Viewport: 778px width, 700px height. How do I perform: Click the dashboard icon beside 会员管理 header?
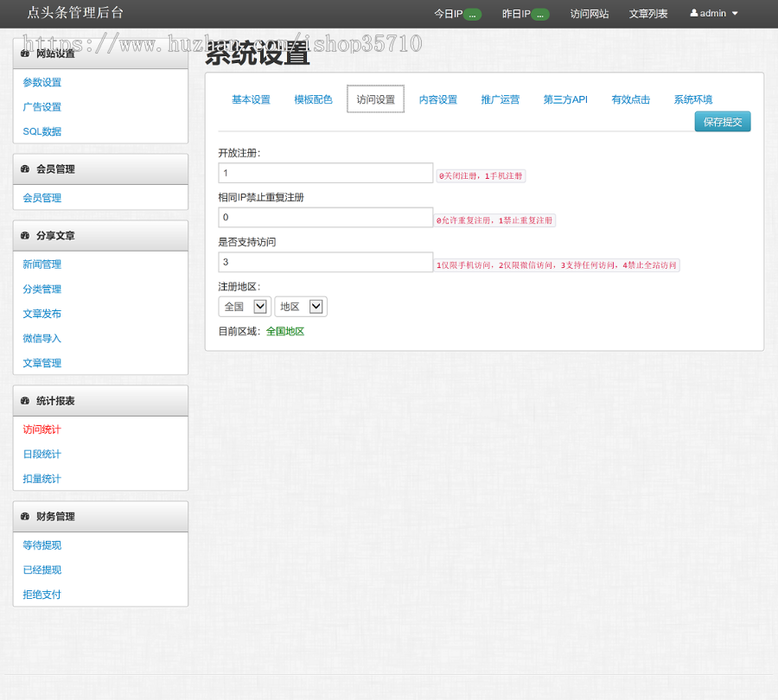click(25, 169)
